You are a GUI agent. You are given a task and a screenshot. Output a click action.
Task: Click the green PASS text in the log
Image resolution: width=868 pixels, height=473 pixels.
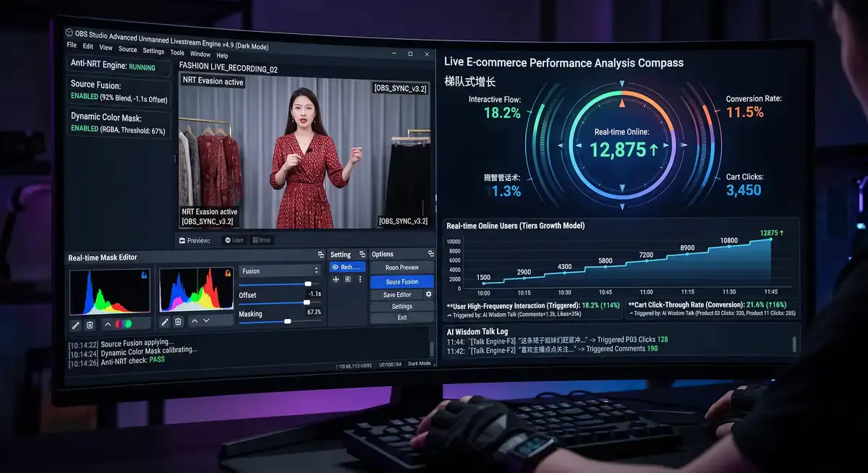157,359
